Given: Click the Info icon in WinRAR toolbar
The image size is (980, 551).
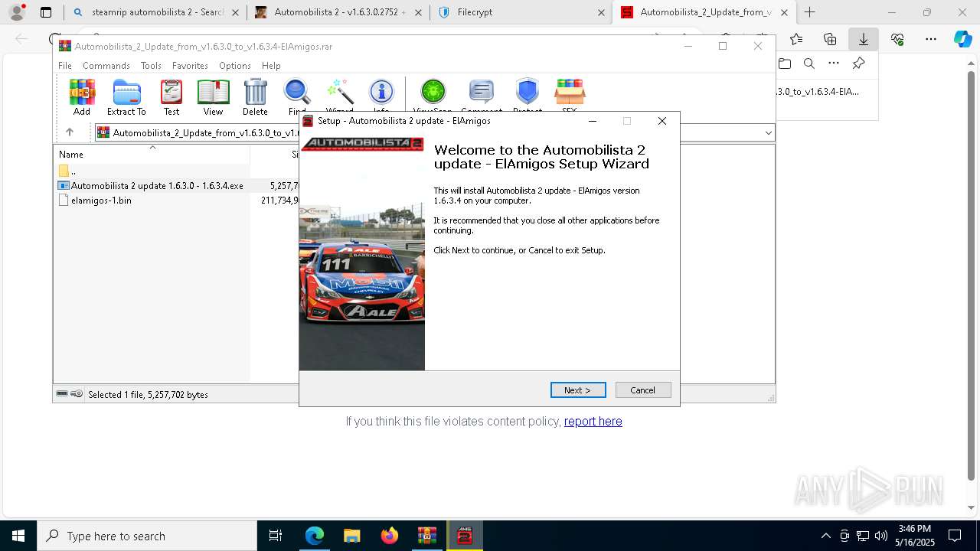Looking at the screenshot, I should (x=381, y=92).
